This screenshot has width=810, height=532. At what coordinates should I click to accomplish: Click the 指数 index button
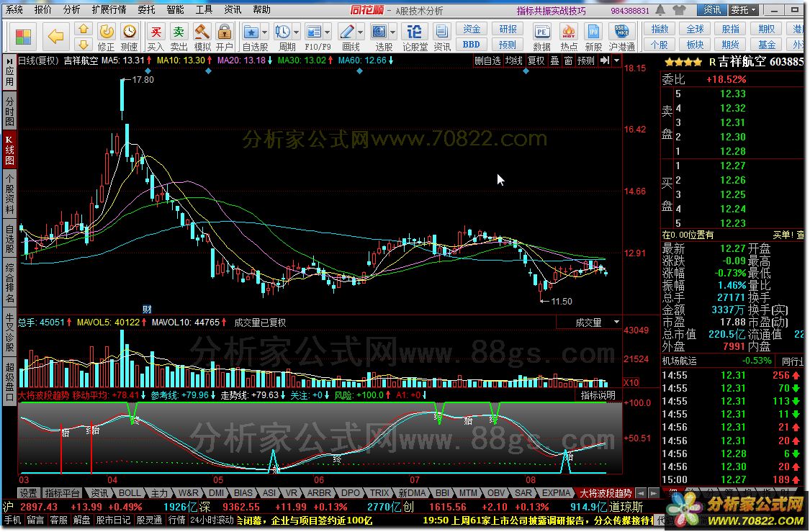[659, 29]
